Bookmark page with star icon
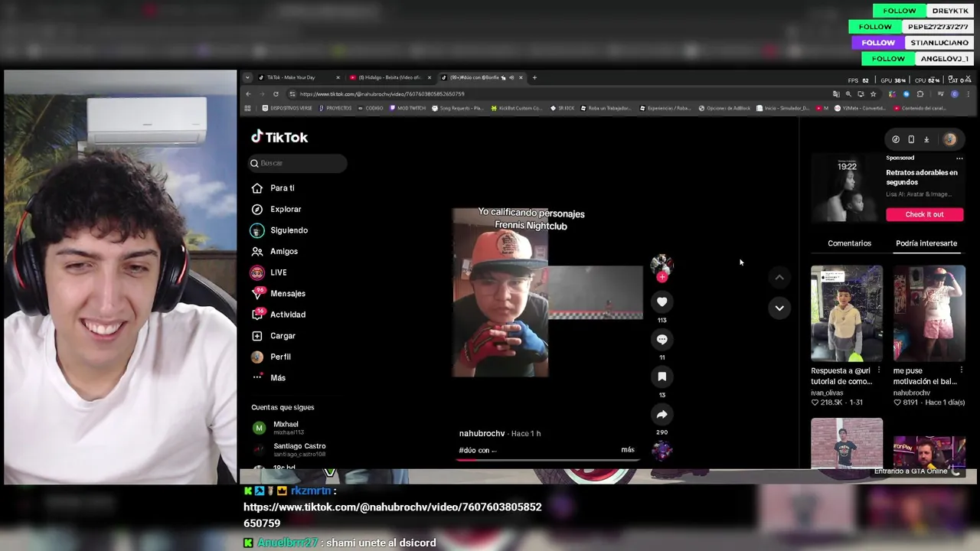980x551 pixels. [873, 94]
